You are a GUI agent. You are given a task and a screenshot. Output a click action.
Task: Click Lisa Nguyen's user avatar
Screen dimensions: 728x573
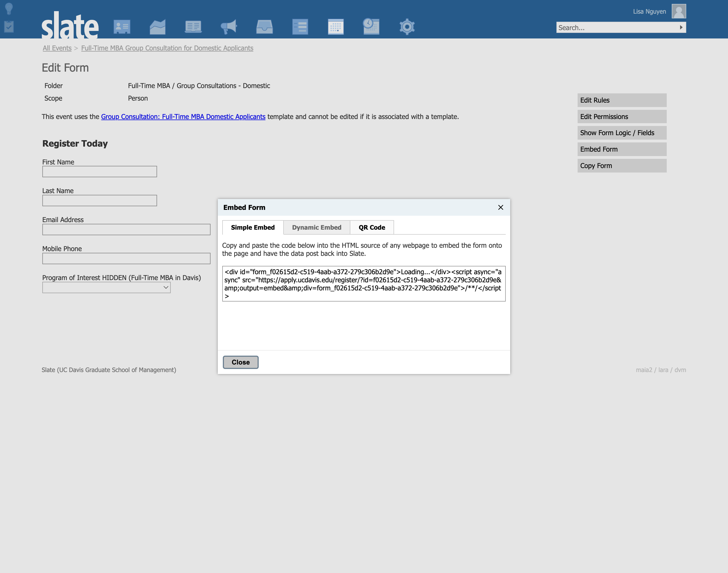coord(679,11)
